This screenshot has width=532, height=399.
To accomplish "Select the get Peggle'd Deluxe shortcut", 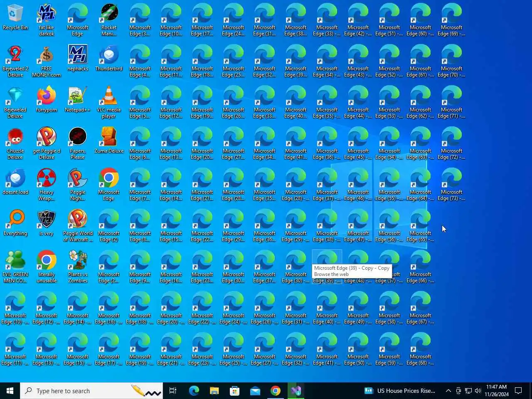I will [47, 143].
